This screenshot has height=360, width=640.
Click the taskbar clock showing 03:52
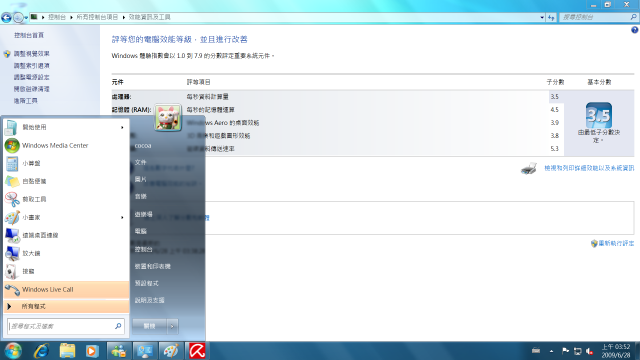[616, 351]
